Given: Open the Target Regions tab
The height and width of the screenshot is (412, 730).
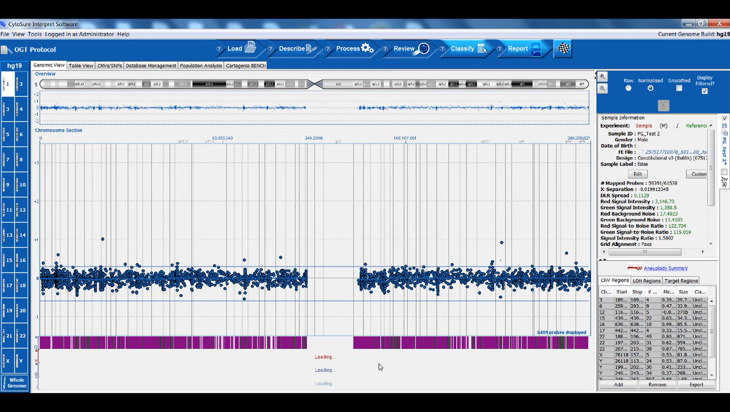Looking at the screenshot, I should tap(681, 281).
